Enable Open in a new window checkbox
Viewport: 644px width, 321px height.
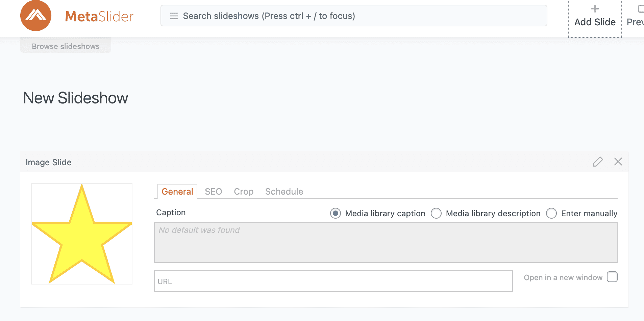click(612, 277)
